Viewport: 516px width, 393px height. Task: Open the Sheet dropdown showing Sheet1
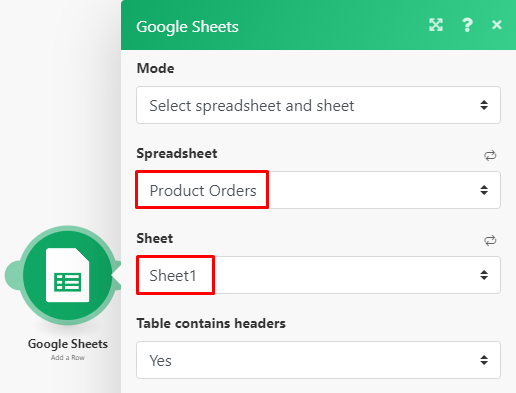pyautogui.click(x=318, y=275)
